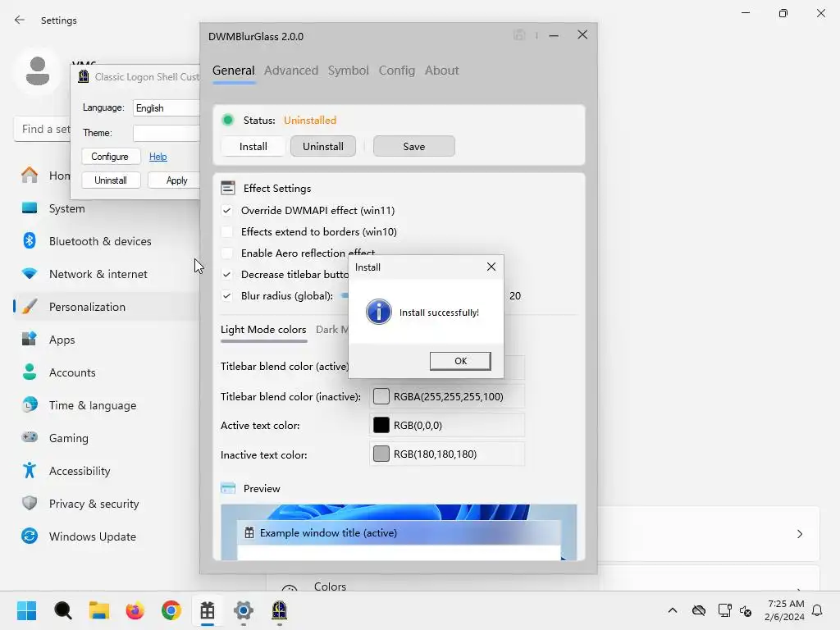Toggle Blur radius (global) checkbox
The width and height of the screenshot is (840, 630).
(227, 295)
